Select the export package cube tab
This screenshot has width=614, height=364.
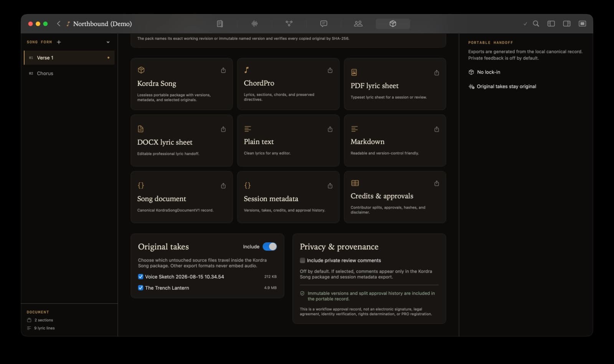[x=393, y=24]
